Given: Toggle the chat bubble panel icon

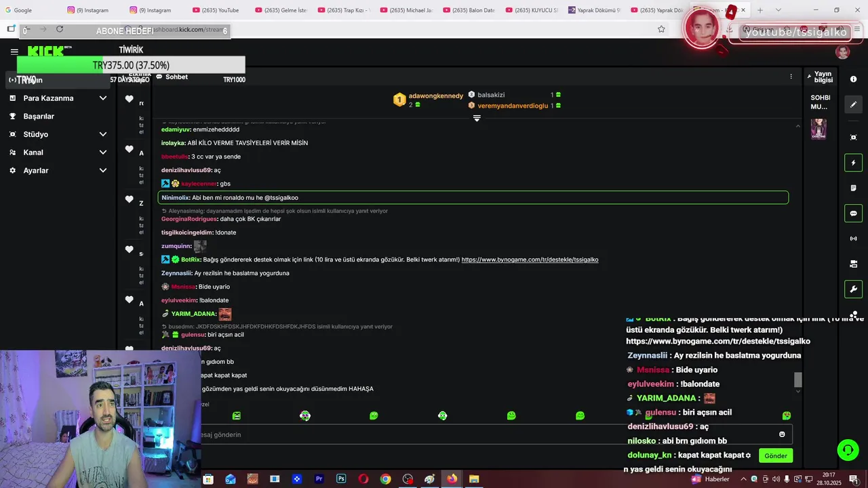Looking at the screenshot, I should (853, 213).
